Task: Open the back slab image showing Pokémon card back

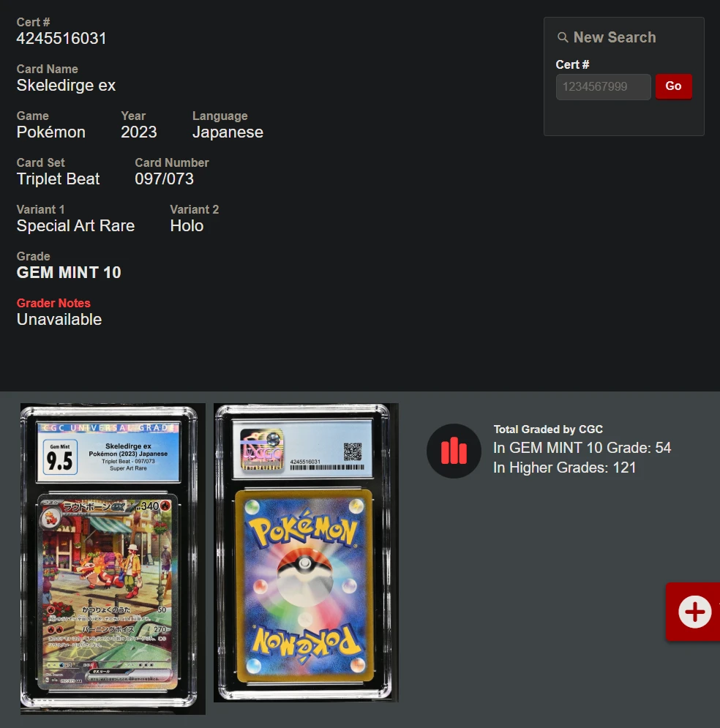Action: point(306,552)
